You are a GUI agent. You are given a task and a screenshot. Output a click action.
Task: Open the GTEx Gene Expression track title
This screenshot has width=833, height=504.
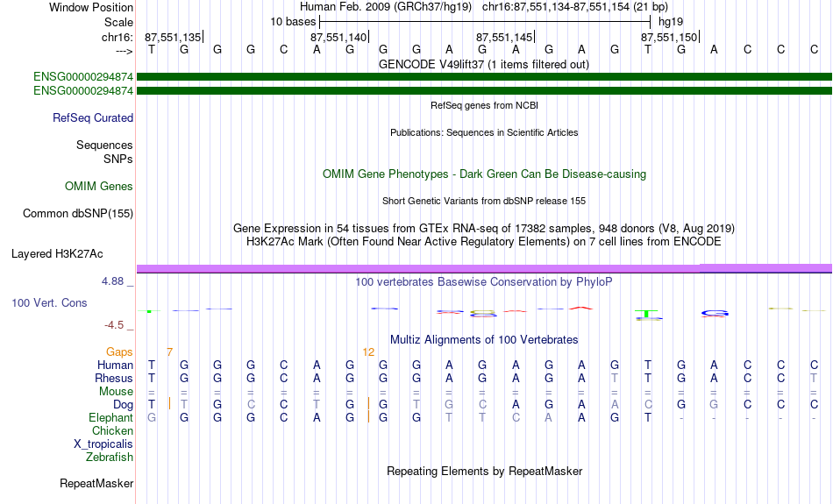point(484,229)
